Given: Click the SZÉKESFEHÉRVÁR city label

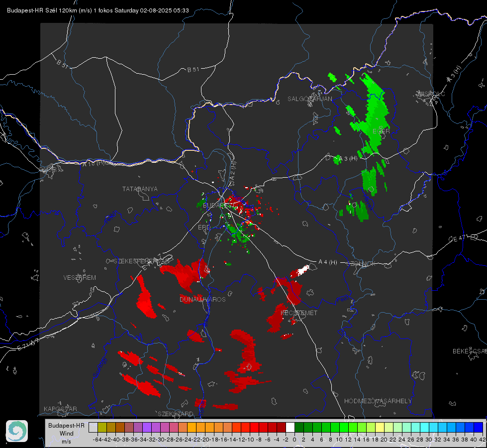Looking at the screenshot, I should coord(141,261).
